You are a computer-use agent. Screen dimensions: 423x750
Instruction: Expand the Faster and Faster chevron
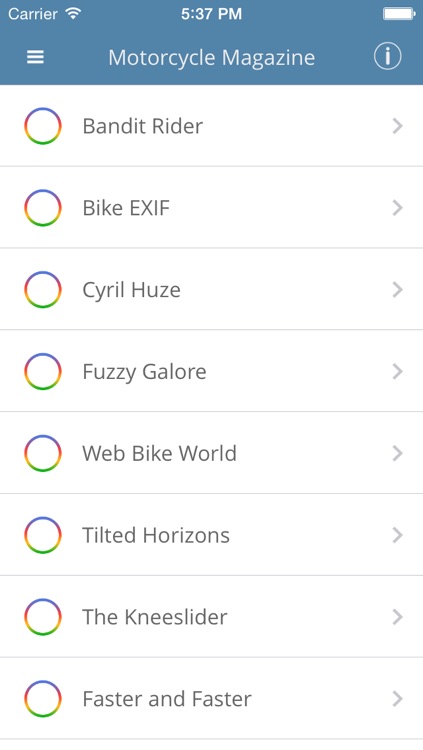coord(397,698)
